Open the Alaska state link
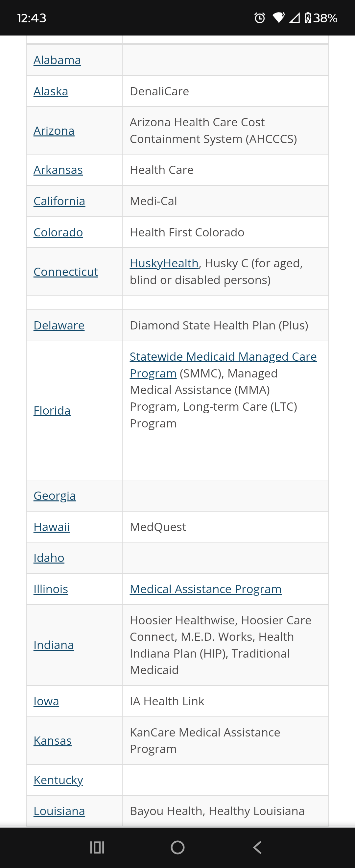Viewport: 355px width, 868px height. [51, 91]
